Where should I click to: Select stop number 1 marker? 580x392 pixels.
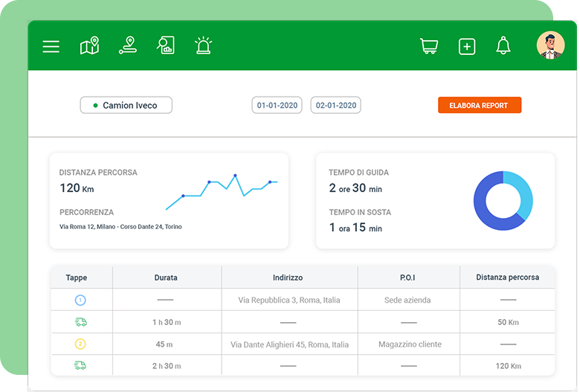click(x=80, y=300)
